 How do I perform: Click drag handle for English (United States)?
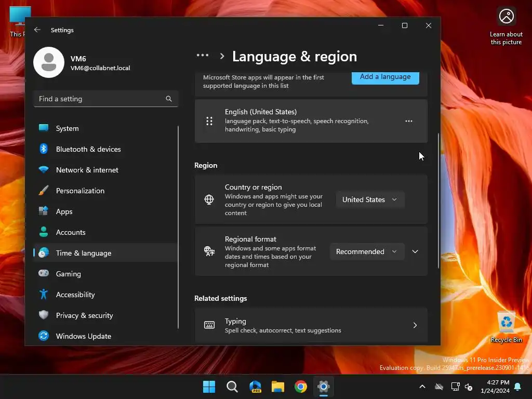pos(209,121)
